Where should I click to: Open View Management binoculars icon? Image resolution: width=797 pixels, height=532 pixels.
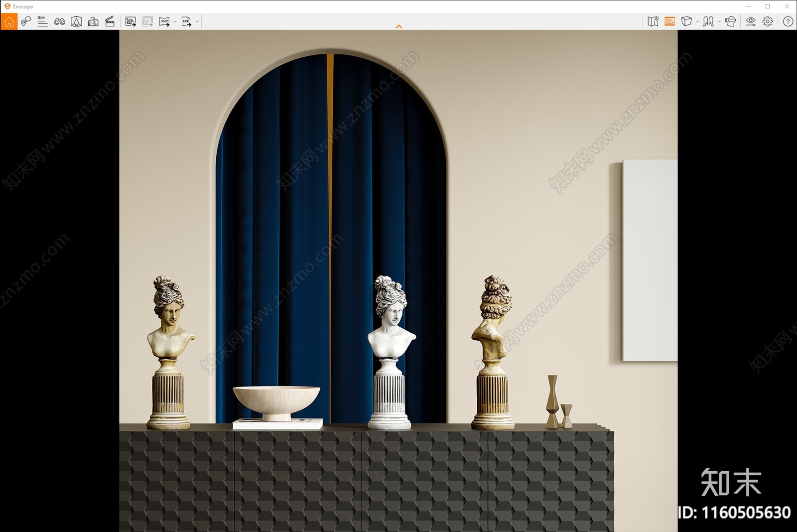point(60,21)
